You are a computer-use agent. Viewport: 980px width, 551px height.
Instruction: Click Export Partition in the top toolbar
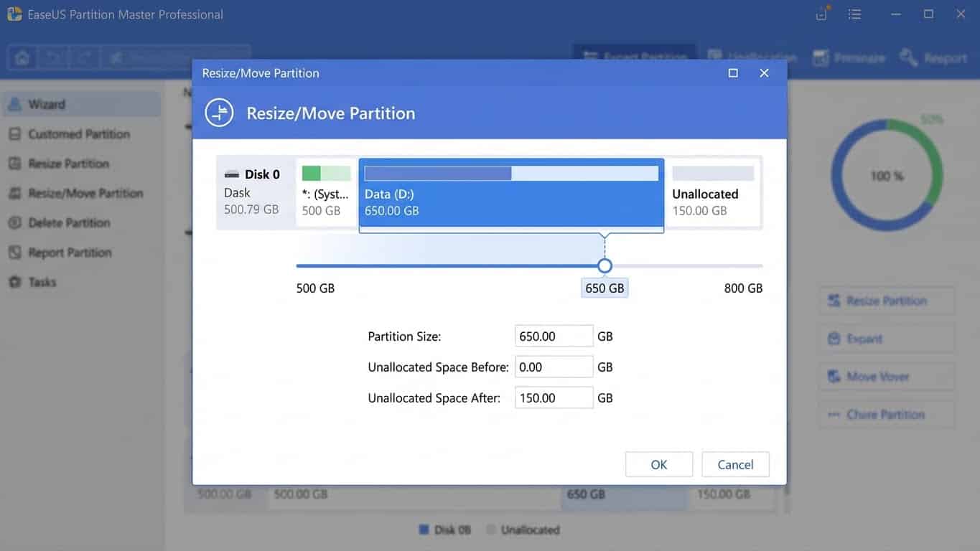click(x=635, y=57)
